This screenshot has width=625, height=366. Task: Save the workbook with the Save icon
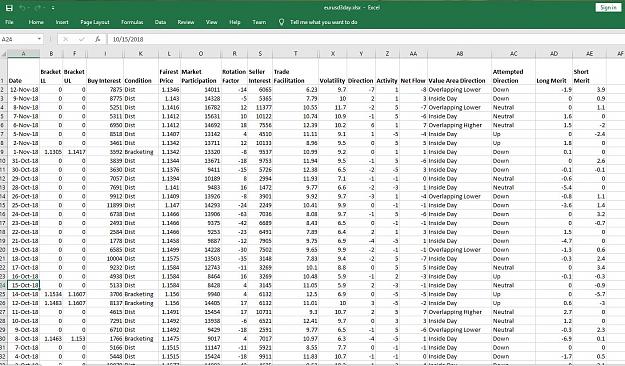pyautogui.click(x=9, y=8)
